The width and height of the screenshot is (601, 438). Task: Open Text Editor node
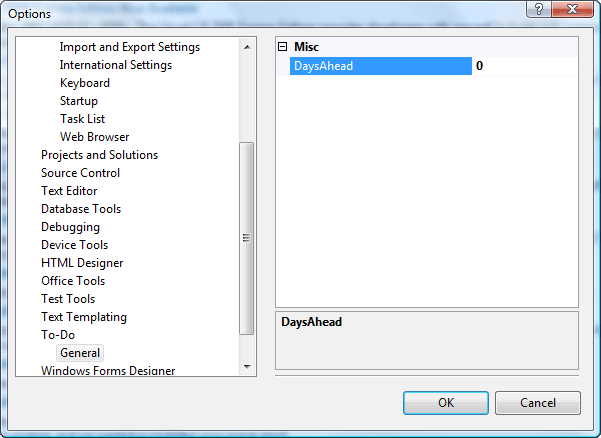coord(69,191)
